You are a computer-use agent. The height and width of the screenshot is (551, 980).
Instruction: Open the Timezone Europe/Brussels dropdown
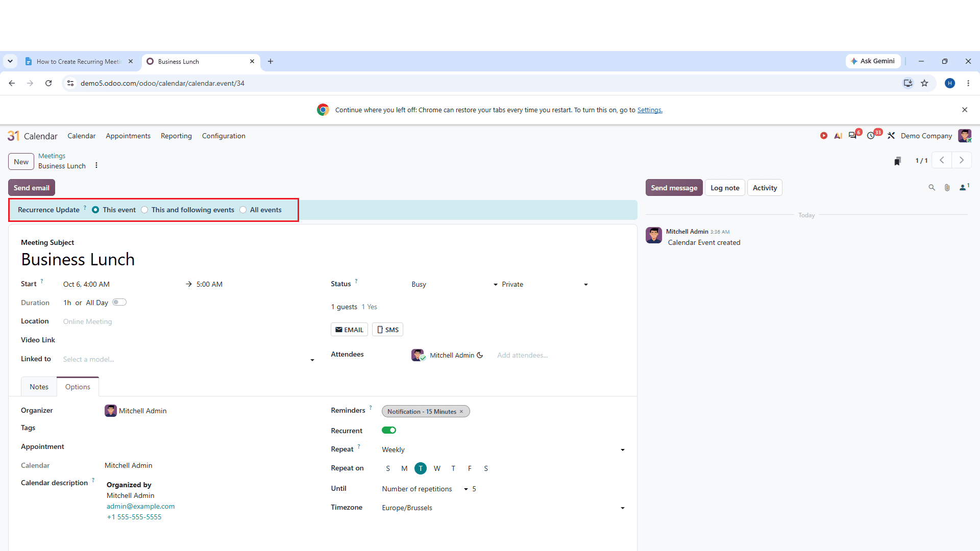[x=503, y=508]
